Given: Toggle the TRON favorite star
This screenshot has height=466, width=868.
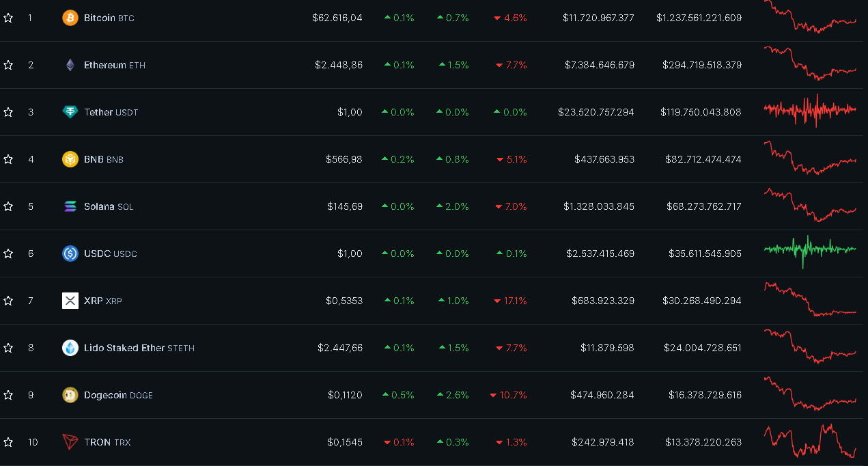Looking at the screenshot, I should pyautogui.click(x=8, y=442).
